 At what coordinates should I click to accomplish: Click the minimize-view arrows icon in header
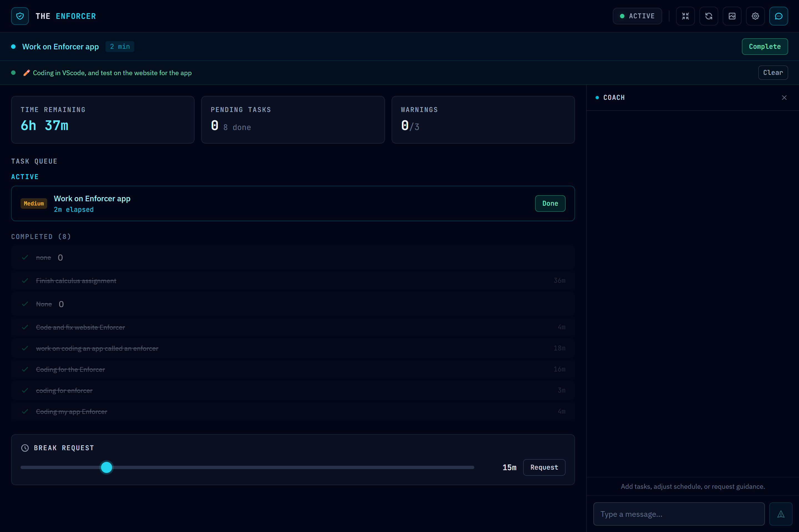pyautogui.click(x=685, y=16)
